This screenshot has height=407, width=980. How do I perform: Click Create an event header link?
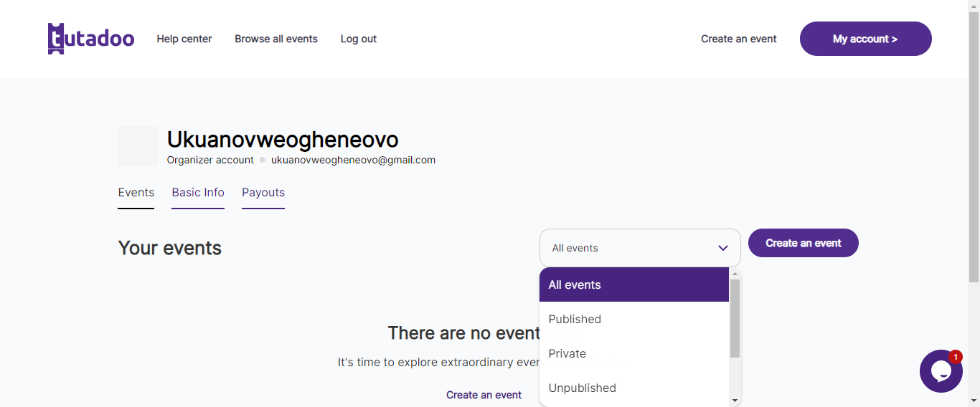739,39
